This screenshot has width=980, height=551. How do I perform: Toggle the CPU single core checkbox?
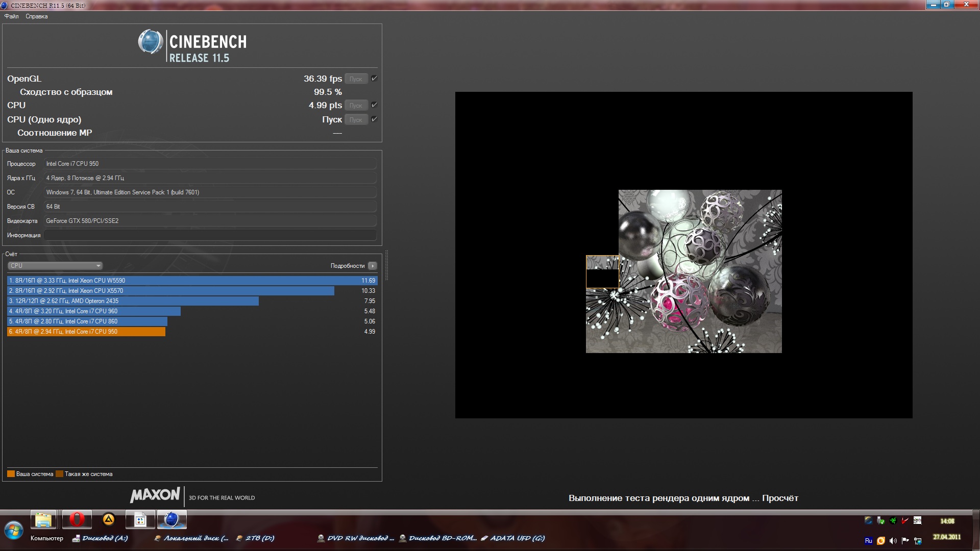374,119
